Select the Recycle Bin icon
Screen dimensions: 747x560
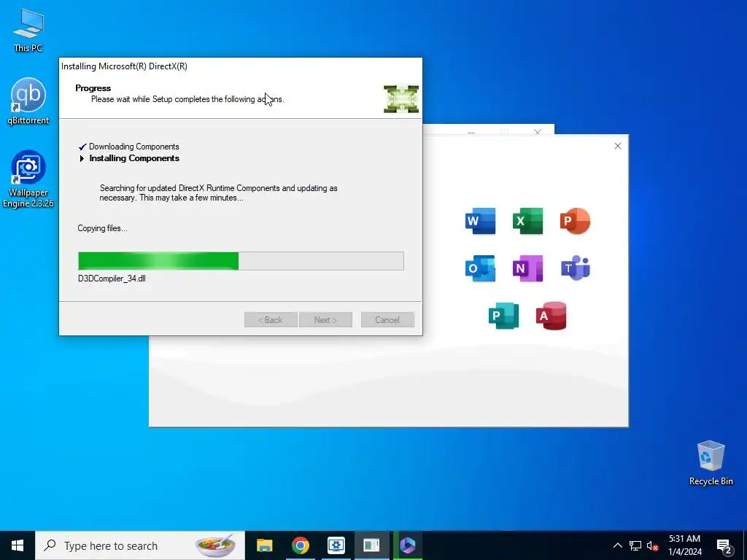[711, 463]
